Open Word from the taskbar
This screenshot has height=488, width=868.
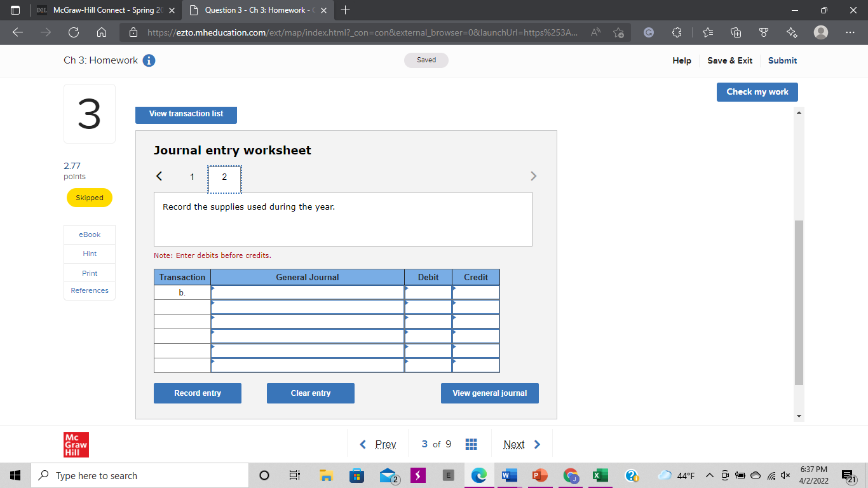(508, 475)
